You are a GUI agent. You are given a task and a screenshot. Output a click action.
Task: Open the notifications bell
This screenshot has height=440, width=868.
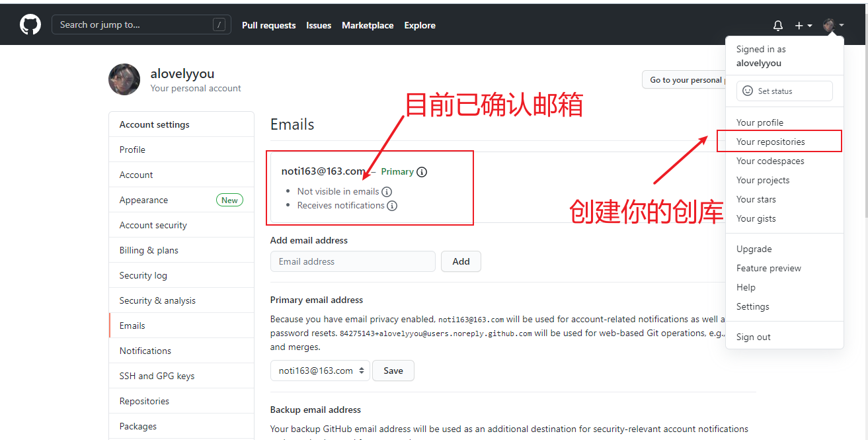pyautogui.click(x=778, y=26)
